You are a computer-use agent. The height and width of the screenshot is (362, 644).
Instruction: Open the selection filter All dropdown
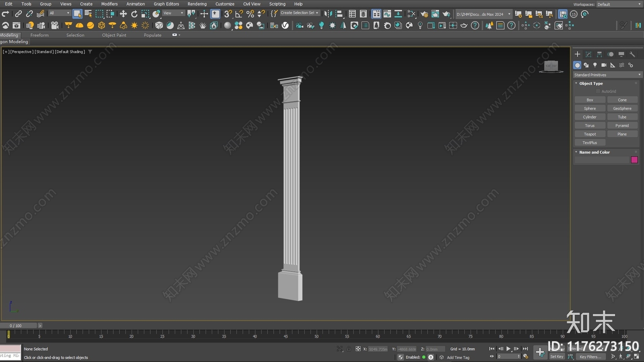tap(60, 13)
